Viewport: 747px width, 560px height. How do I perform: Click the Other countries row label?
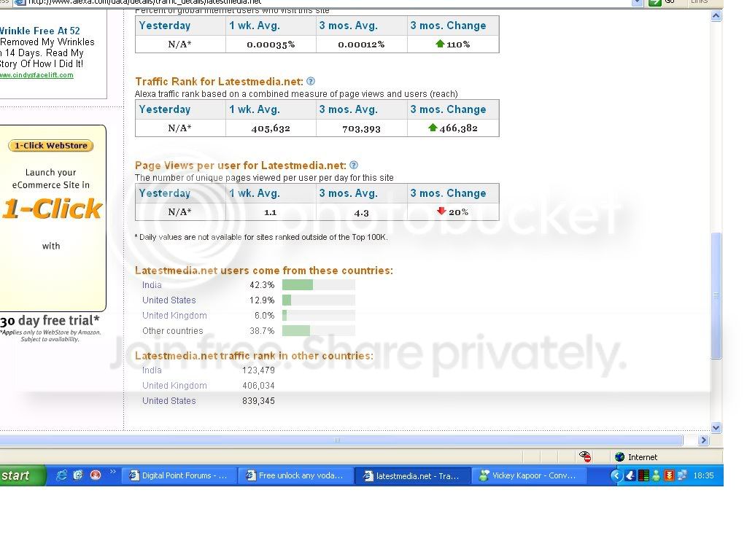click(x=172, y=330)
